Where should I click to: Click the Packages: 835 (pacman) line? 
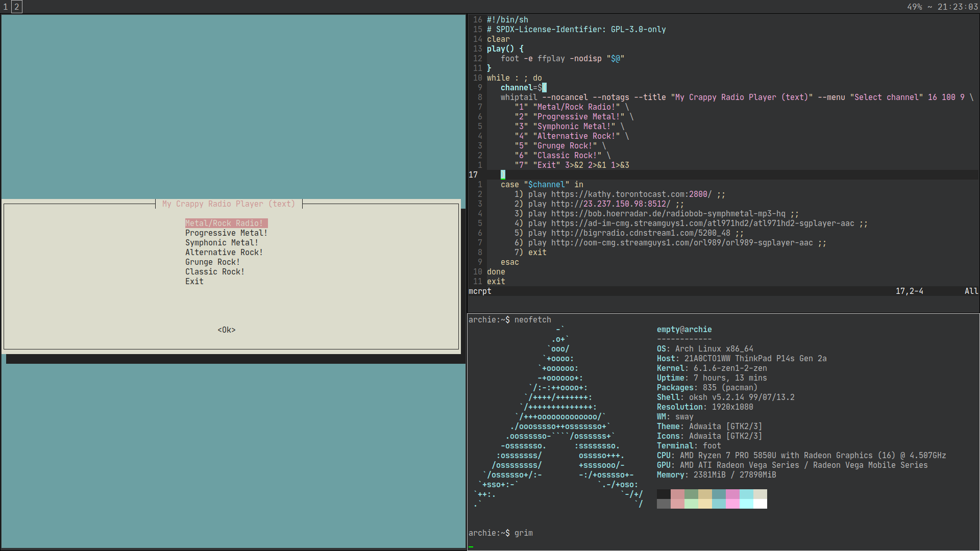click(707, 388)
